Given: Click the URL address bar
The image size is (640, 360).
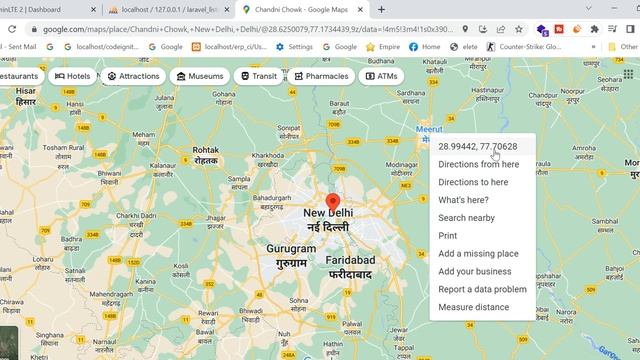Looking at the screenshot, I should [x=247, y=29].
